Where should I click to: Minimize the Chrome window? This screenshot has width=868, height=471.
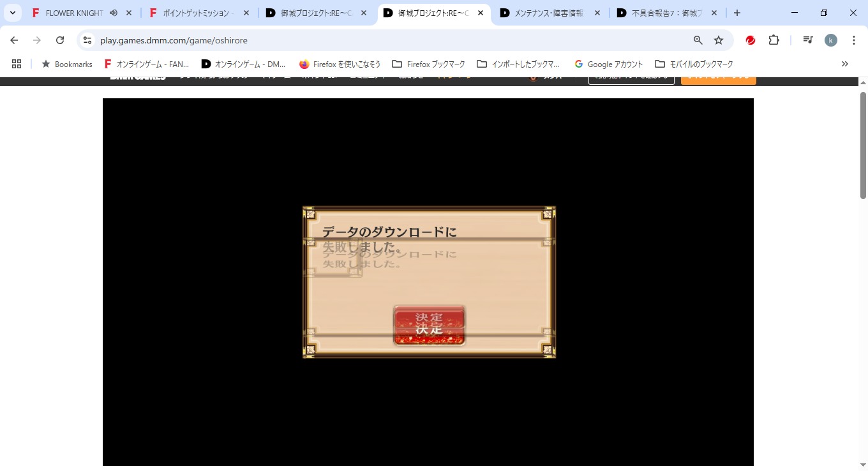(795, 13)
